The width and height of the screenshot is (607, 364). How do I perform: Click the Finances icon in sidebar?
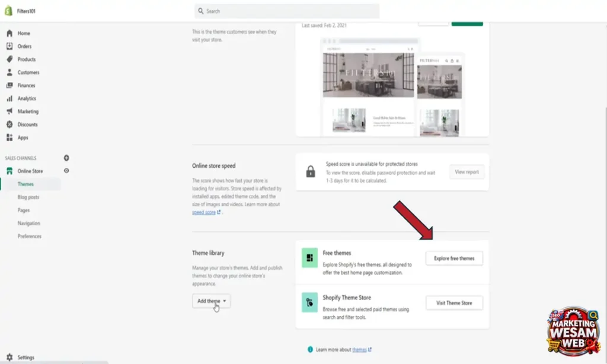[x=9, y=85]
